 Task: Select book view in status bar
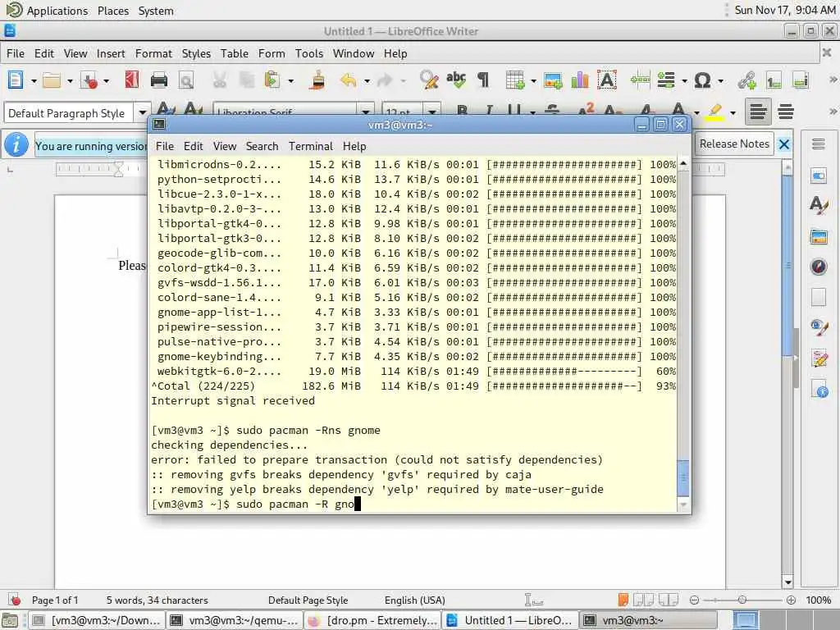click(x=669, y=600)
